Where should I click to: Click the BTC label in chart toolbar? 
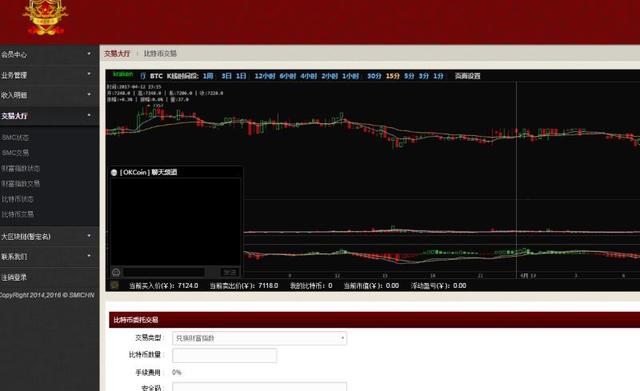tap(156, 76)
